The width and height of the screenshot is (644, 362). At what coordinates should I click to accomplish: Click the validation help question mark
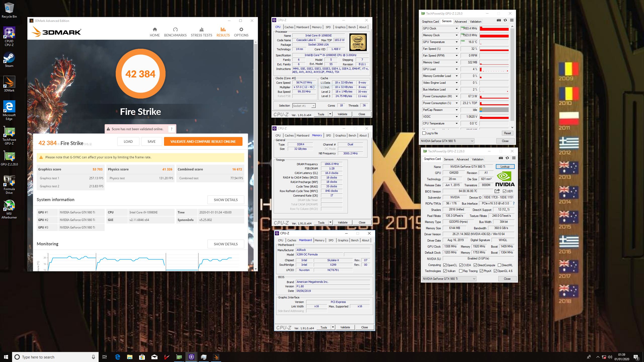[172, 129]
